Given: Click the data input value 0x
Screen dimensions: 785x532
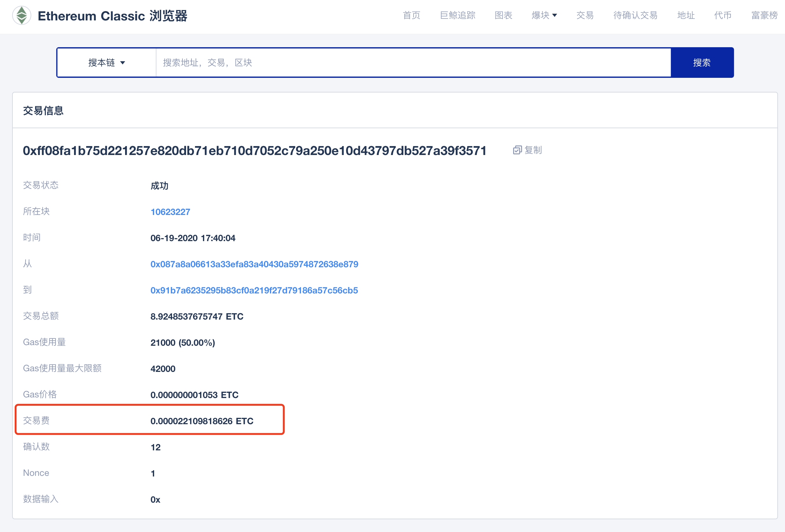Looking at the screenshot, I should [x=155, y=499].
